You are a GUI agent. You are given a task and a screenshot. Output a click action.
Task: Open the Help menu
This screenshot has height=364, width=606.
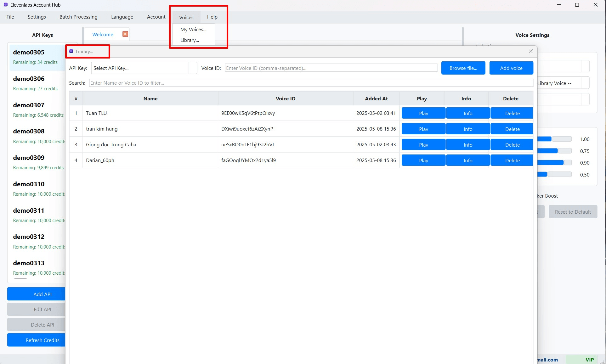click(212, 17)
